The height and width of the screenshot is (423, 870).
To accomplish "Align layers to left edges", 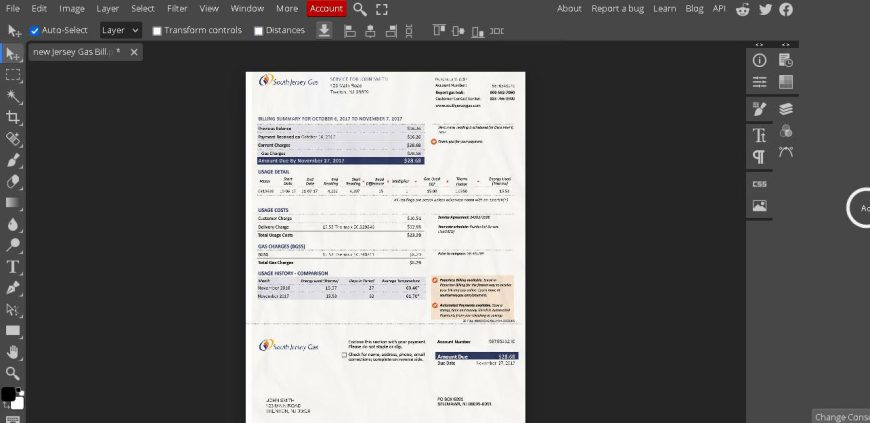I will pos(350,31).
